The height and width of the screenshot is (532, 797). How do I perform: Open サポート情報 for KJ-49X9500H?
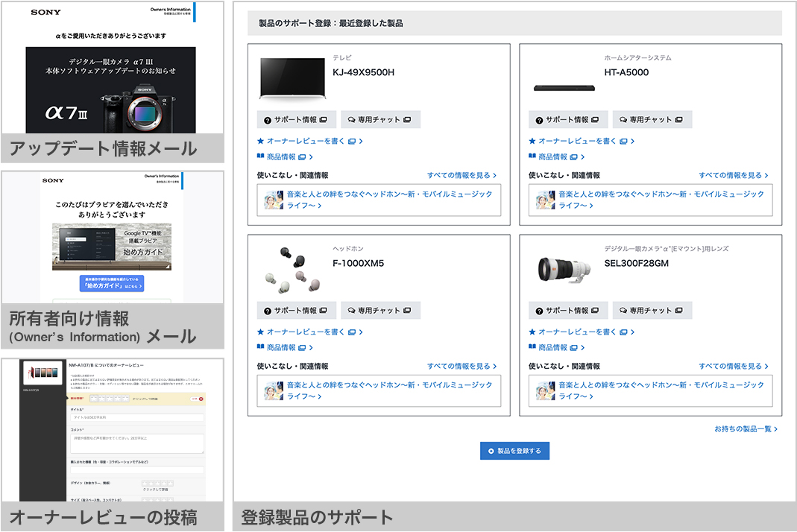click(296, 120)
